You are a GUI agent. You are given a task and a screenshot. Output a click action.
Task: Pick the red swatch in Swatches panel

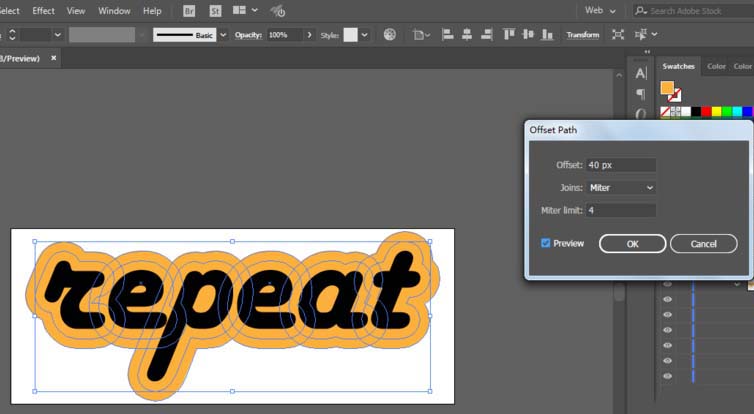706,111
